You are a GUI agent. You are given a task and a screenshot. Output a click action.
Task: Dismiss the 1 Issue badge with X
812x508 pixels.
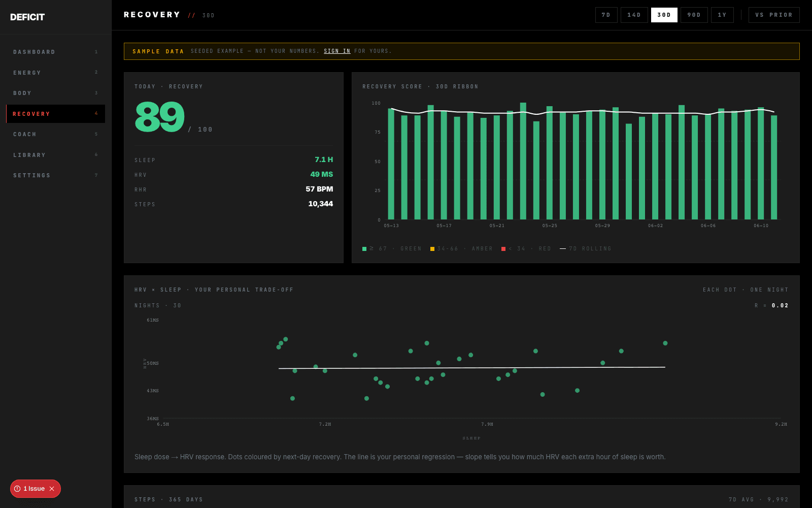52,489
